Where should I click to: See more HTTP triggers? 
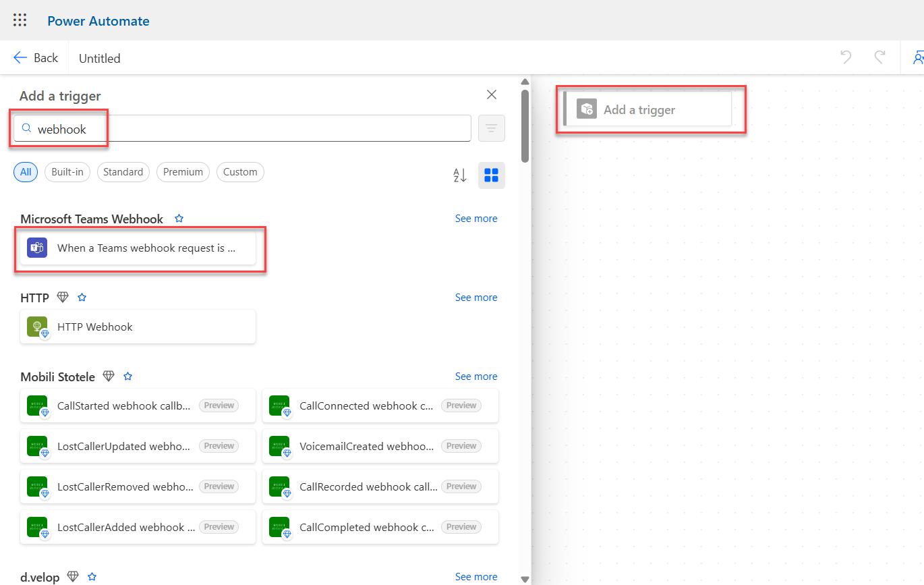[476, 298]
